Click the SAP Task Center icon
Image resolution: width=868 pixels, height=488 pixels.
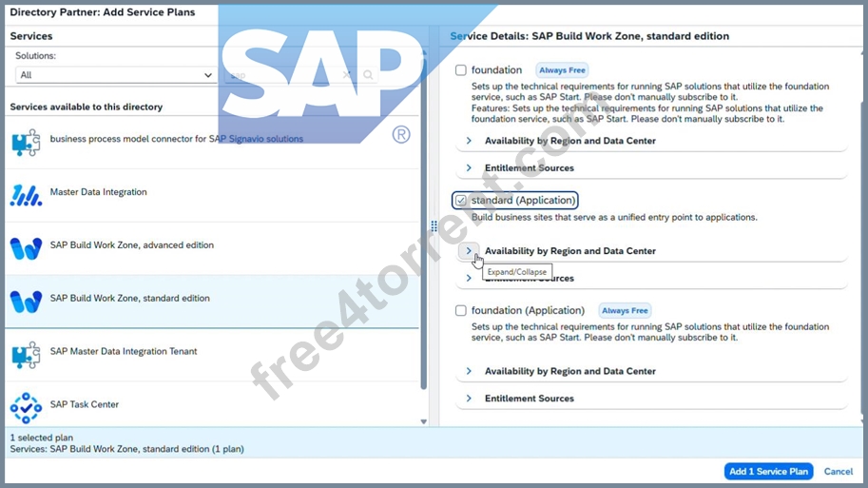[x=26, y=408]
